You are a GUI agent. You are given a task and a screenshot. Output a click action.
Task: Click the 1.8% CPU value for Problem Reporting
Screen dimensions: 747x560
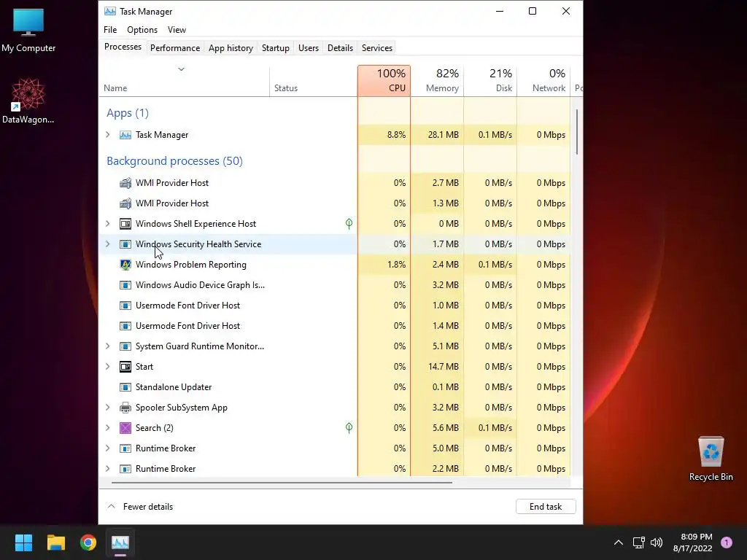coord(396,265)
